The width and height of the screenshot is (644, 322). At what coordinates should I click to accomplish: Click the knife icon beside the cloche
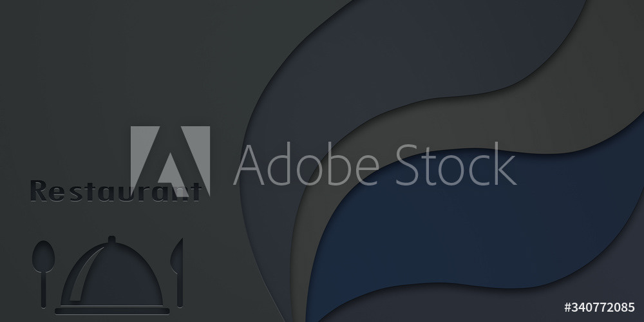point(178,272)
